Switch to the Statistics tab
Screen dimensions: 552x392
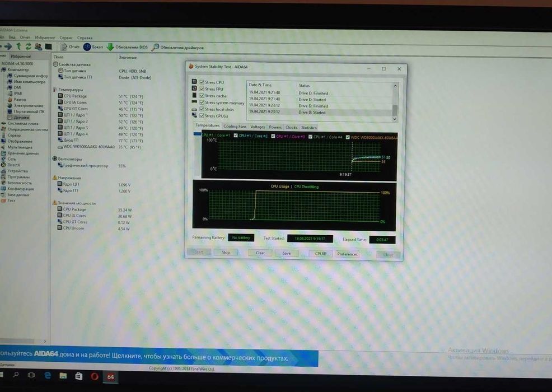(x=308, y=128)
